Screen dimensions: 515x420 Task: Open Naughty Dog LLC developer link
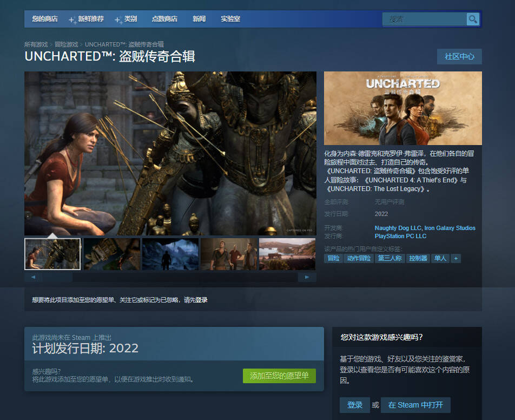coord(398,228)
